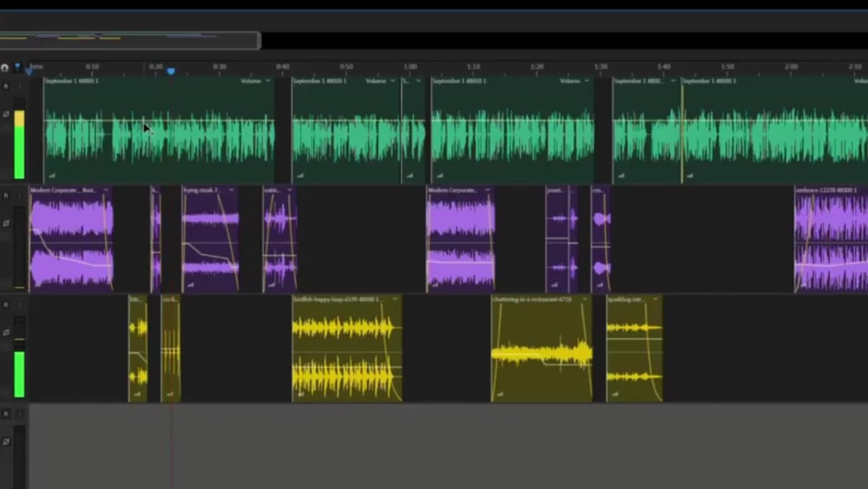Open the chevron on chattering-in-a-restaurant clip
868x489 pixels.
tap(584, 299)
